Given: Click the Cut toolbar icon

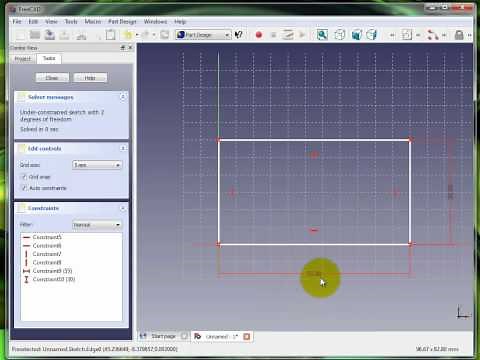Looking at the screenshot, I should tap(80, 35).
